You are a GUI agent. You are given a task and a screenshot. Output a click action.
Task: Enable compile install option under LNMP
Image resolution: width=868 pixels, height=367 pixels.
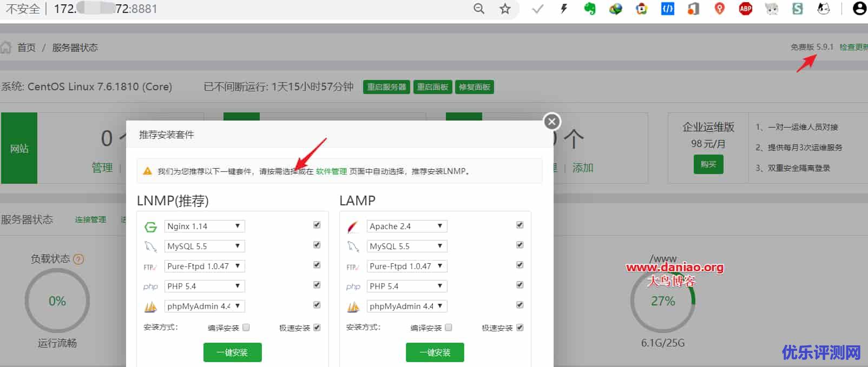[246, 327]
